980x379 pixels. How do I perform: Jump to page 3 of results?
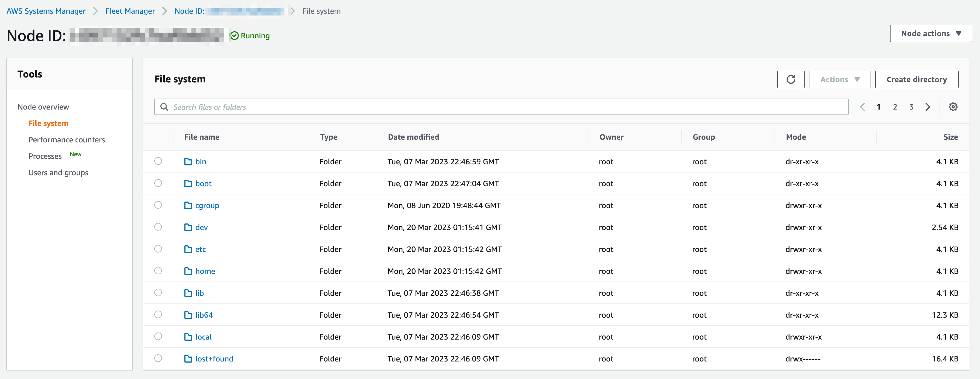pyautogui.click(x=911, y=107)
